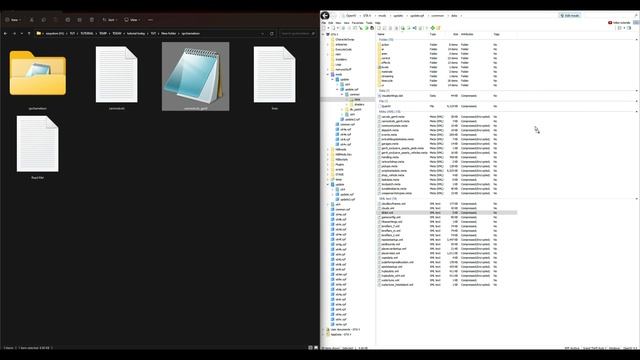Image resolution: width=640 pixels, height=360 pixels.
Task: Click the common breadcrumb in OpenIV address bar
Action: pyautogui.click(x=438, y=16)
